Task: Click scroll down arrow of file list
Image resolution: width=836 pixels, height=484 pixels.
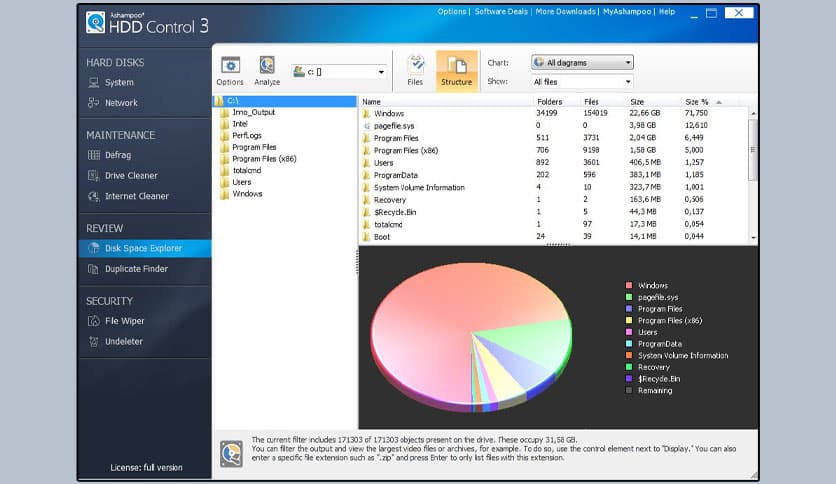Action: point(753,237)
